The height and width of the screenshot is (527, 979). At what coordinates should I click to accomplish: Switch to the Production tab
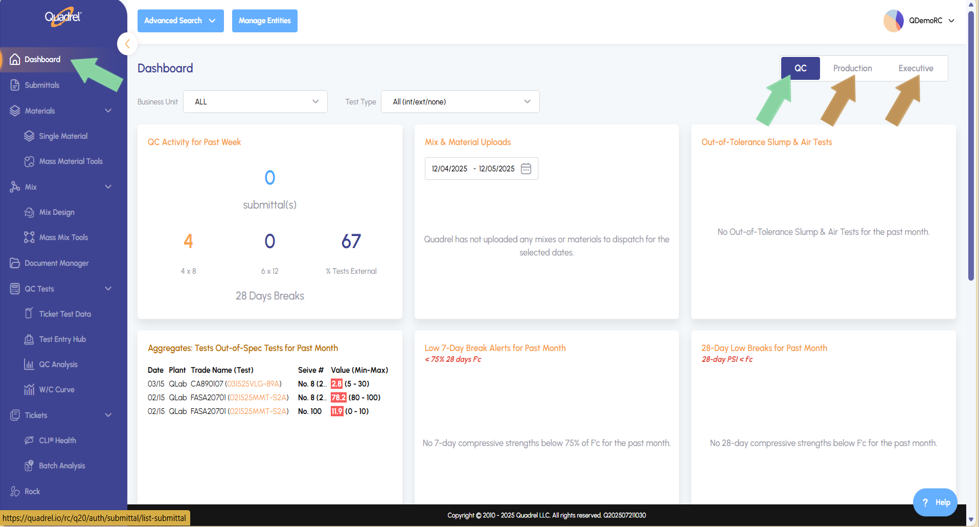[852, 68]
